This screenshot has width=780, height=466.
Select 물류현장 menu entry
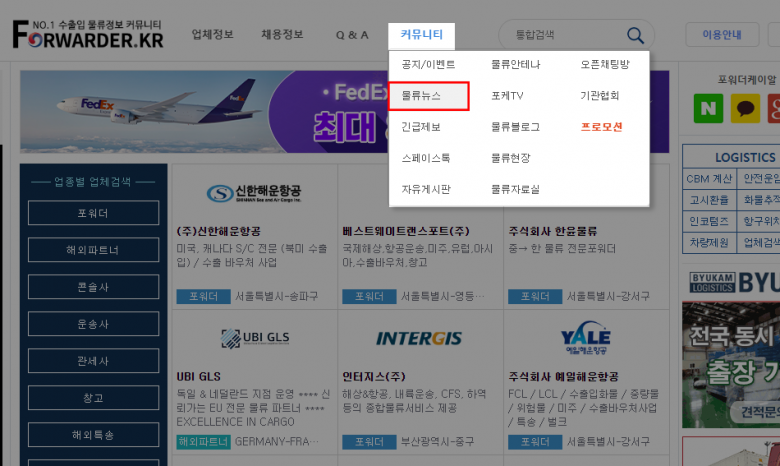(x=510, y=158)
